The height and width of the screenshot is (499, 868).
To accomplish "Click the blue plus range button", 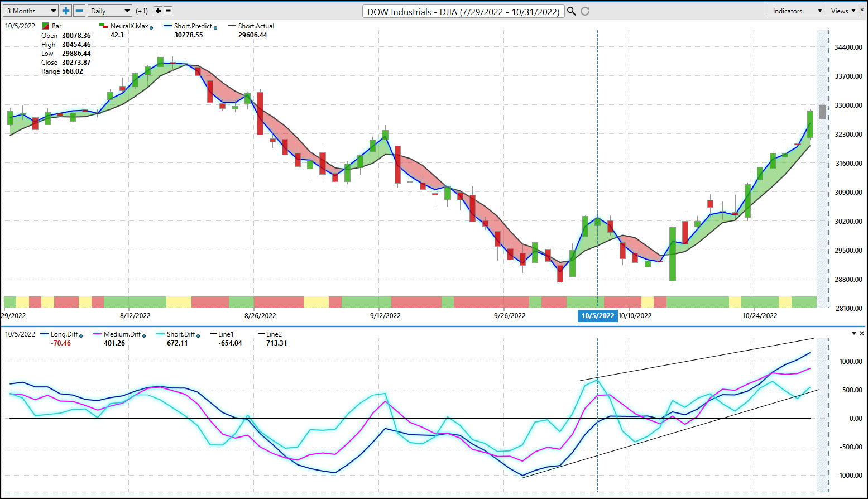I will tap(66, 11).
